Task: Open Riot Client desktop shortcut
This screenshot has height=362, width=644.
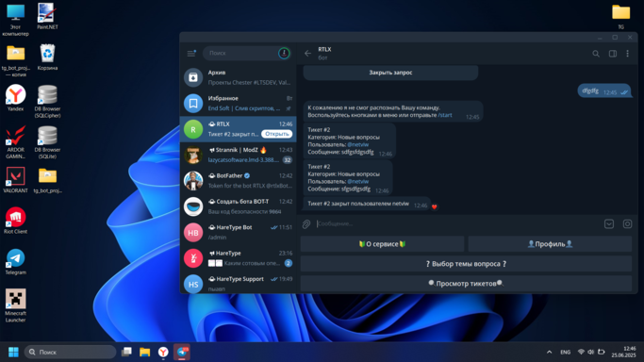Action: point(16,221)
